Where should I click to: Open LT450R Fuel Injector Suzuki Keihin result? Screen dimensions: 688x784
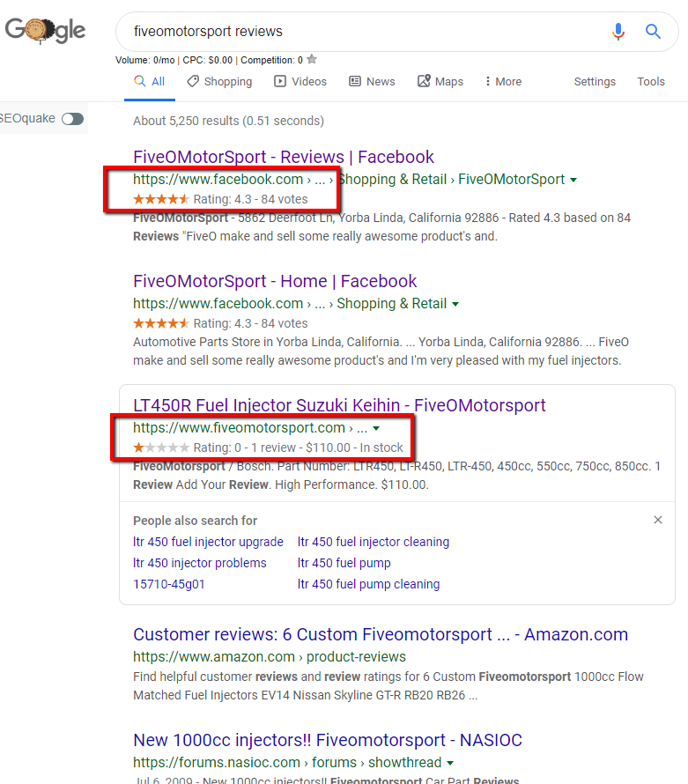(339, 405)
